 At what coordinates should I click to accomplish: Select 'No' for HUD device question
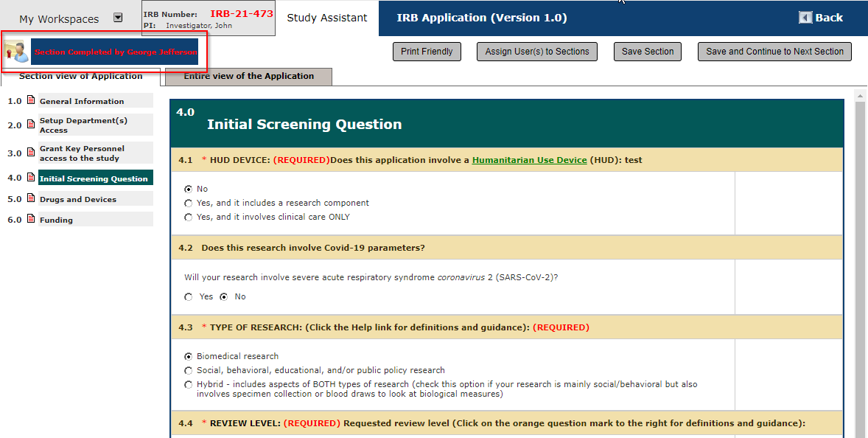click(188, 189)
